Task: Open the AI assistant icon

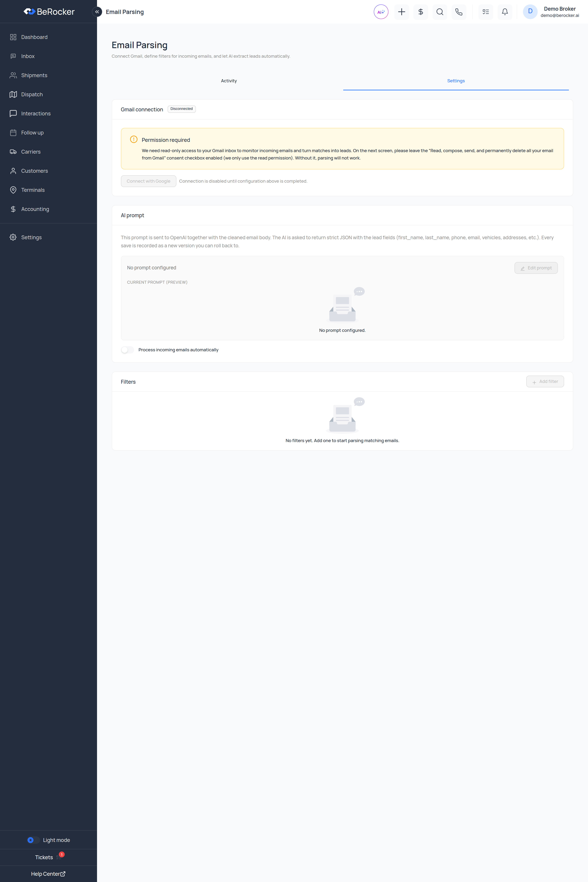Action: point(381,12)
